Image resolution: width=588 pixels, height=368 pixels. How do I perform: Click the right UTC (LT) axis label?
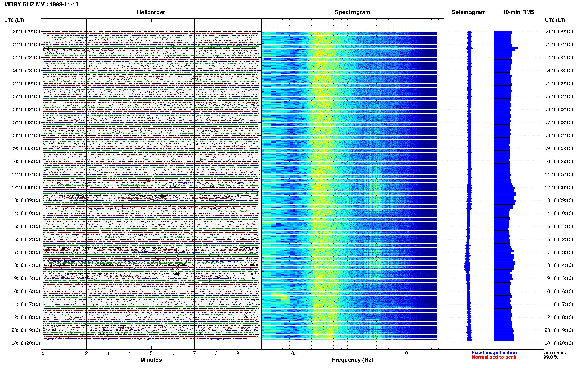[555, 20]
